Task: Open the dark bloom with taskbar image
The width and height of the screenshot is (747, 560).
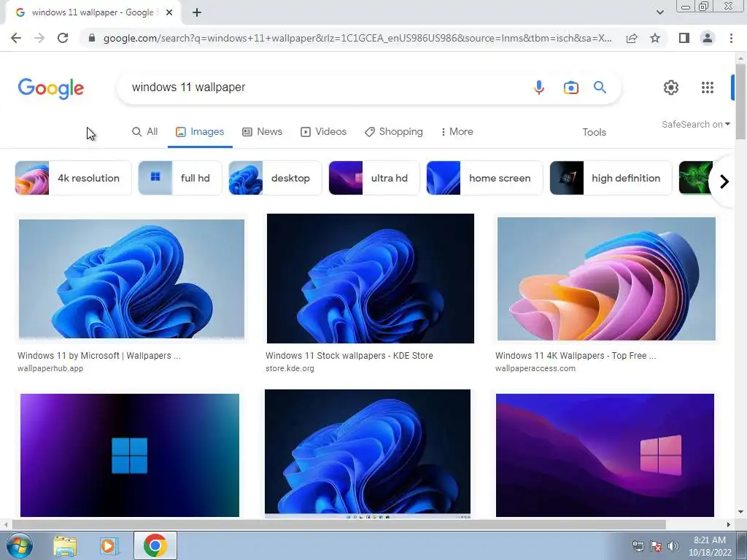Action: point(368,454)
